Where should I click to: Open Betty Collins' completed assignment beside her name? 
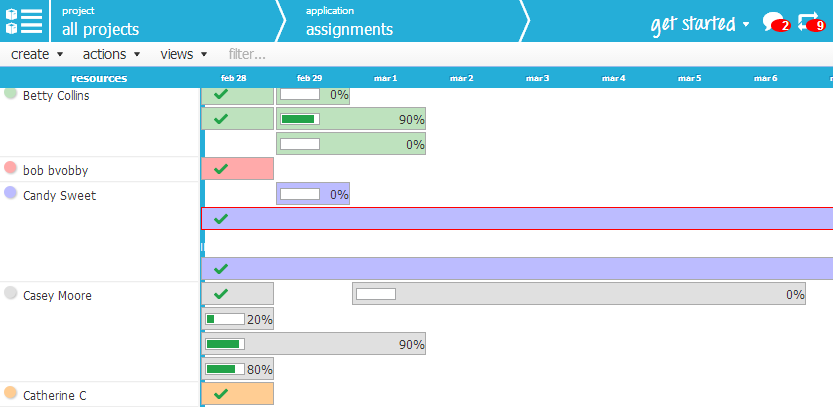tap(237, 95)
